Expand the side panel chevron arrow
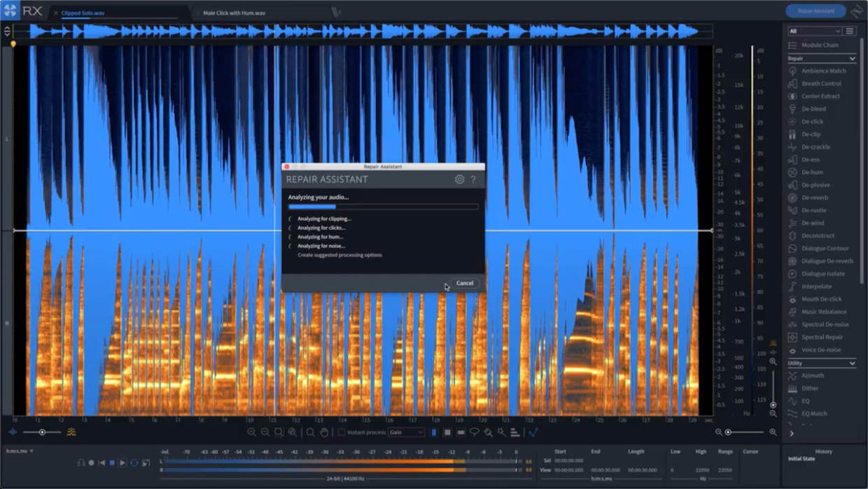 792,434
